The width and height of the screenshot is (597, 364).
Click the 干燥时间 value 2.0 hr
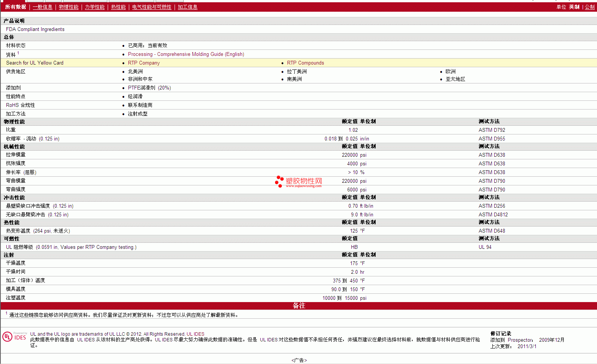(x=357, y=272)
